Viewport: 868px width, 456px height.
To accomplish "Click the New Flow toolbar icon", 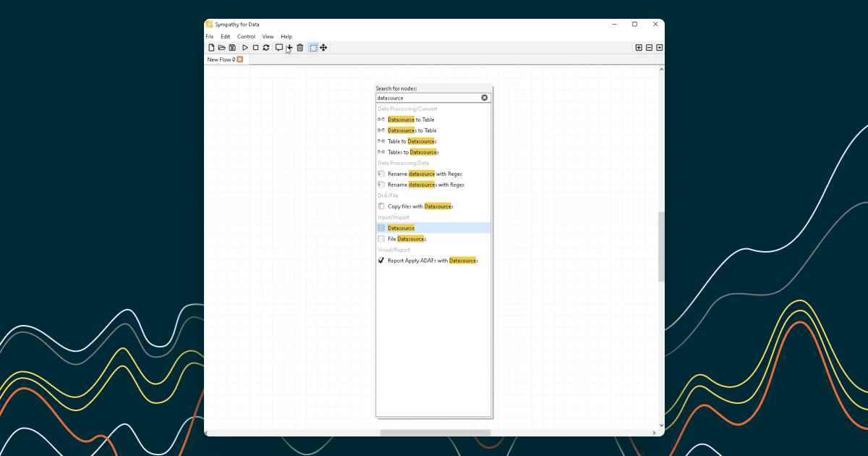I will (x=211, y=48).
